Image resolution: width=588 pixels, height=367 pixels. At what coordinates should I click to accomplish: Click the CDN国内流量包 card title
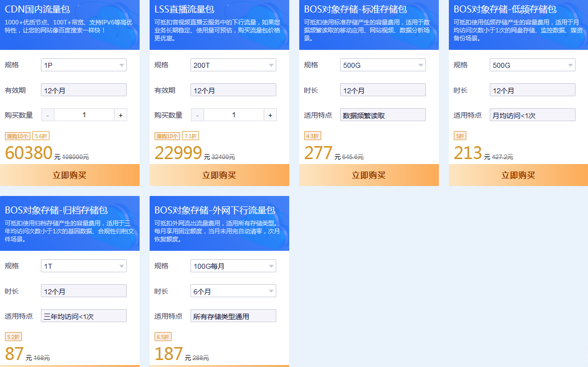[x=37, y=9]
